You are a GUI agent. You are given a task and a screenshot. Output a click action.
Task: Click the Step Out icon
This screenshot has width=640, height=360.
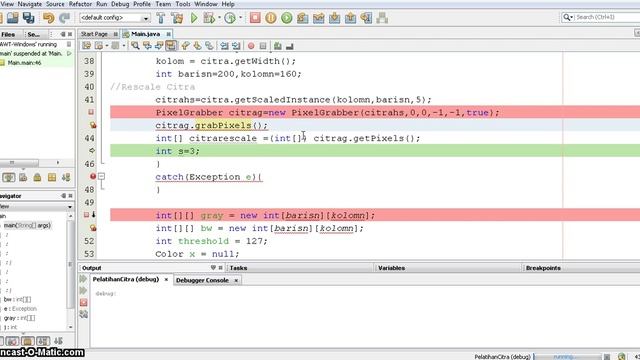pyautogui.click(x=350, y=18)
